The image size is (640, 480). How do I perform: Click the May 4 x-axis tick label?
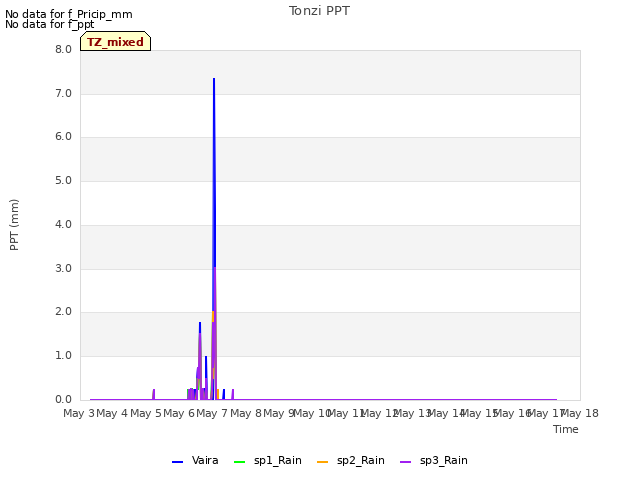tap(112, 413)
